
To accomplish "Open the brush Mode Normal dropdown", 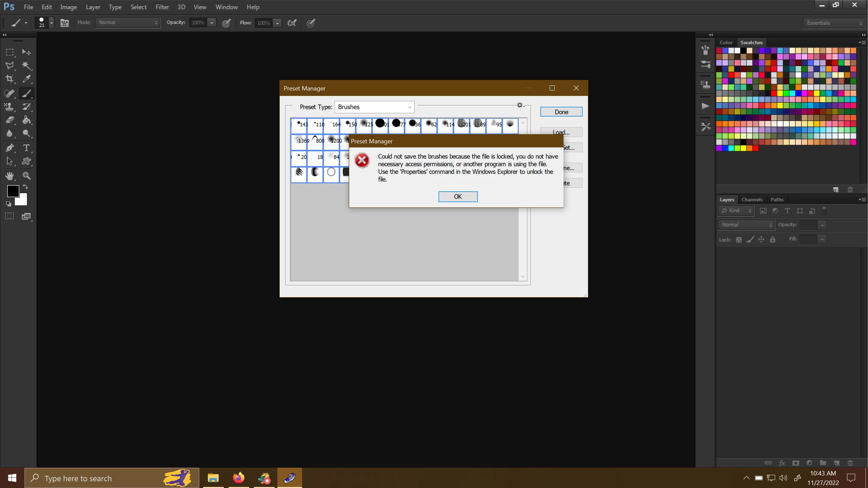I will click(127, 23).
